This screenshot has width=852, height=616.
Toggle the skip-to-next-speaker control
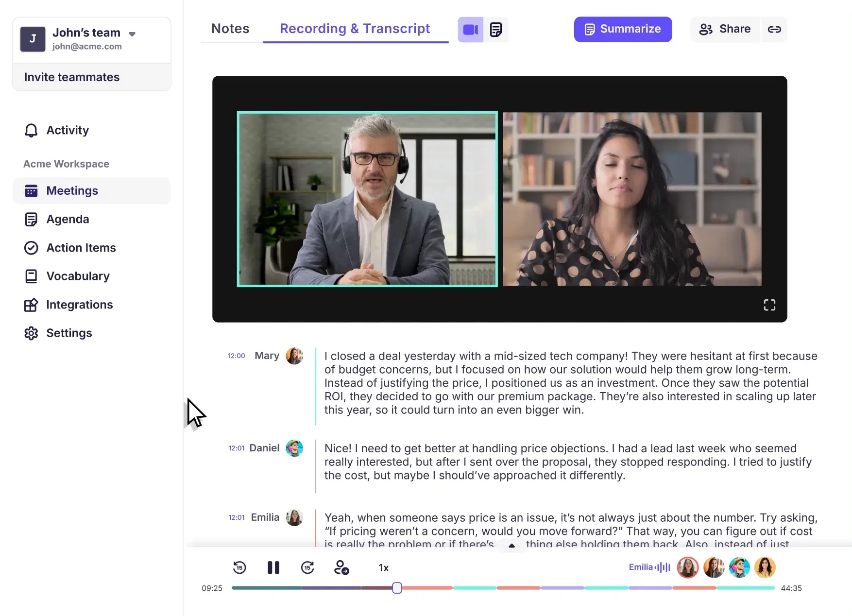(x=342, y=567)
